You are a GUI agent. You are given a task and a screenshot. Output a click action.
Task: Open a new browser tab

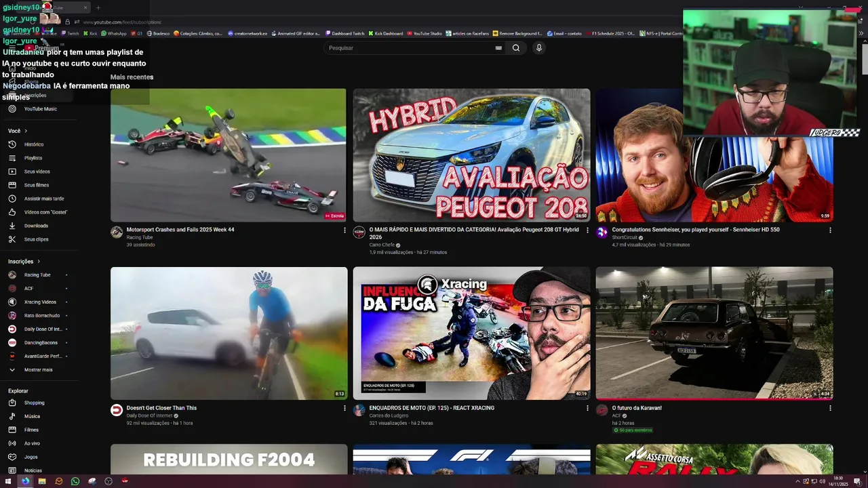(98, 7)
